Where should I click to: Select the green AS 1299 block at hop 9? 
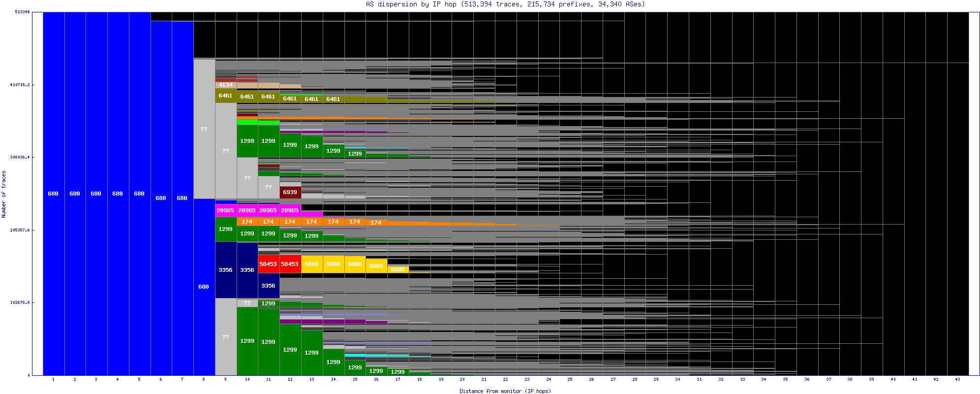pos(226,229)
